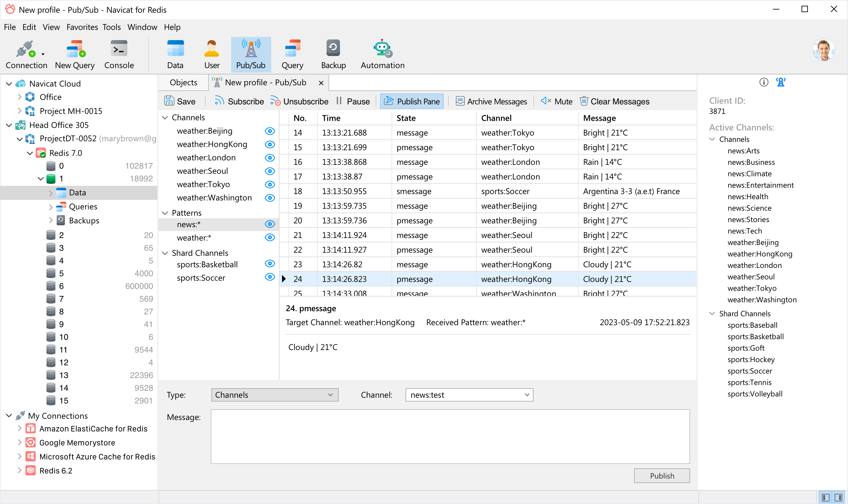Click Unsubscribe in the toolbar
The image size is (848, 504).
coord(299,101)
